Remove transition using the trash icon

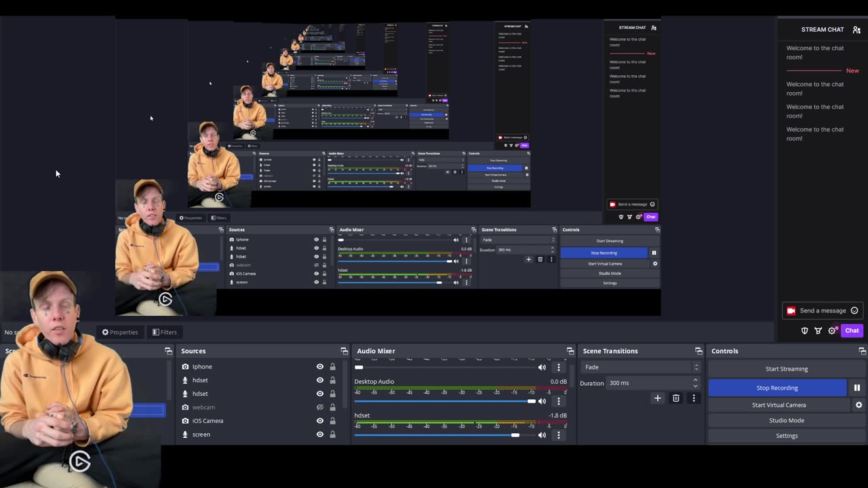point(675,398)
